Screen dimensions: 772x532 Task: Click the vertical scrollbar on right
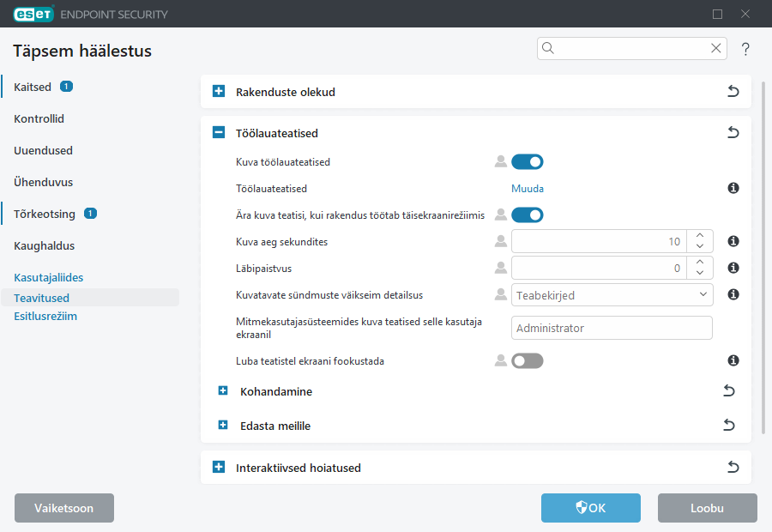click(763, 258)
